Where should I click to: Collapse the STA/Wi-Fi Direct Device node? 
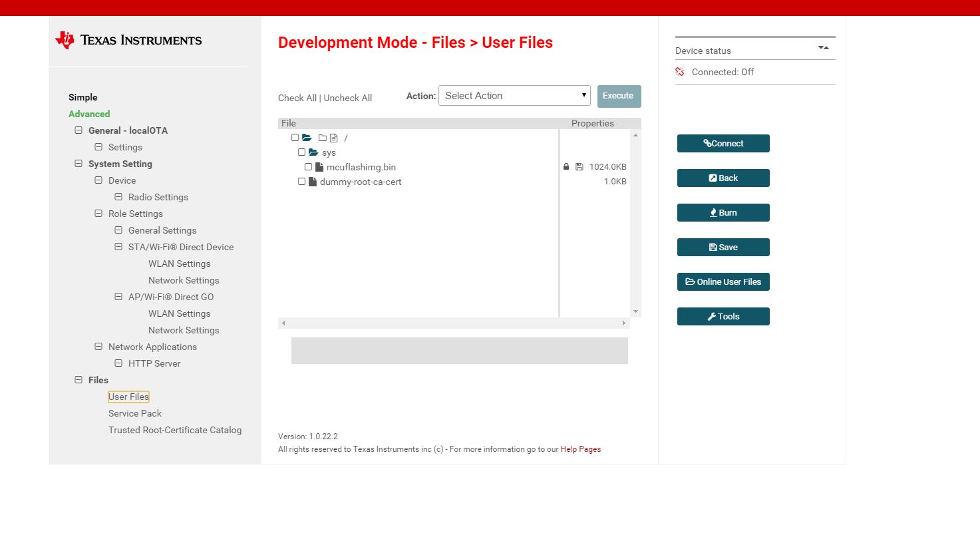coord(118,247)
